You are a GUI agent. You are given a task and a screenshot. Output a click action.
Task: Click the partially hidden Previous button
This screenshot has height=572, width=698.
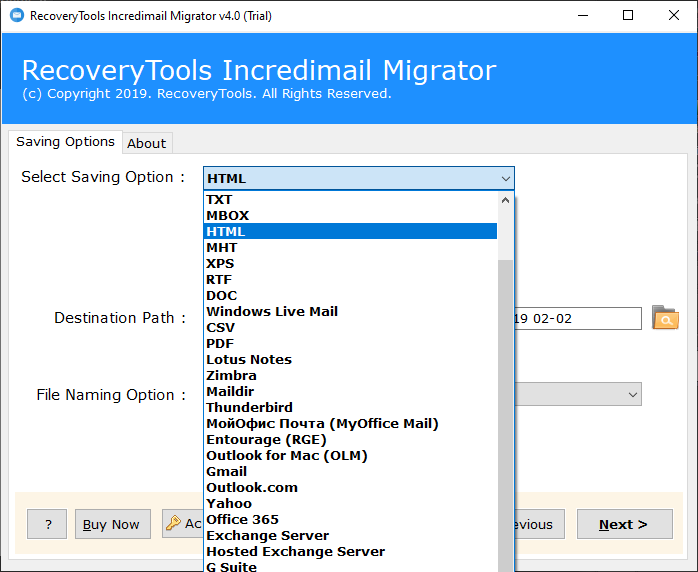click(540, 524)
